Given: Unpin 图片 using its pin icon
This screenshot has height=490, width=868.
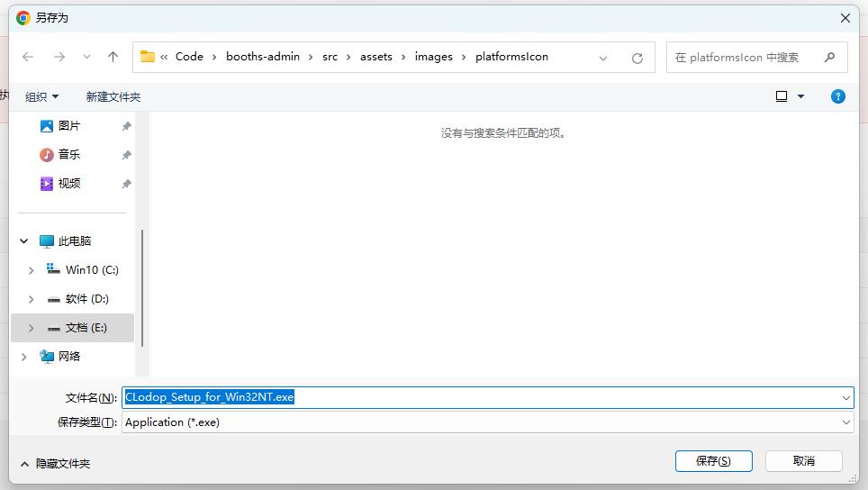Looking at the screenshot, I should (127, 126).
